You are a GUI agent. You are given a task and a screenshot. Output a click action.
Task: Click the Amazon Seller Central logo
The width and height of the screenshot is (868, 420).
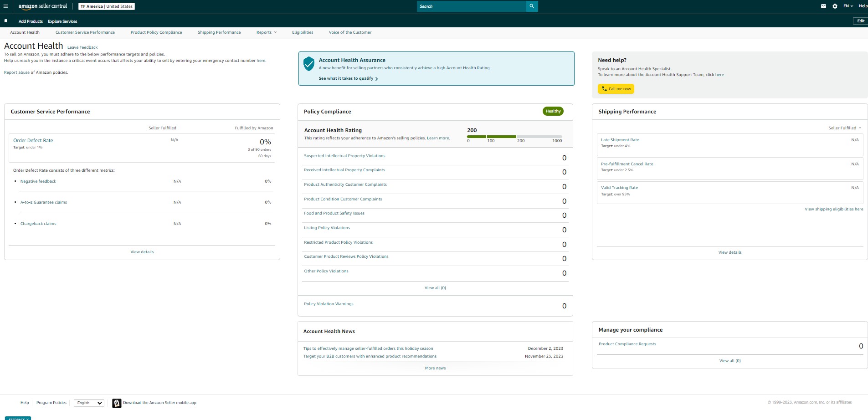42,6
